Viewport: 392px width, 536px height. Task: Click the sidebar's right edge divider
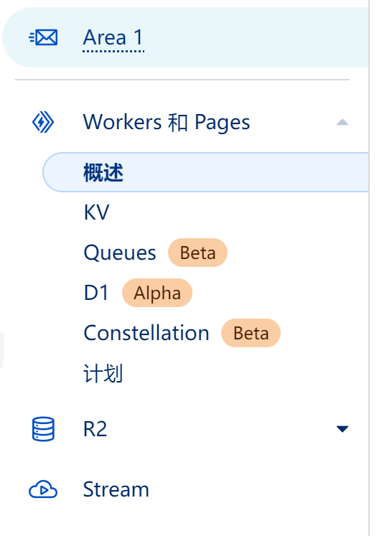(x=369, y=268)
